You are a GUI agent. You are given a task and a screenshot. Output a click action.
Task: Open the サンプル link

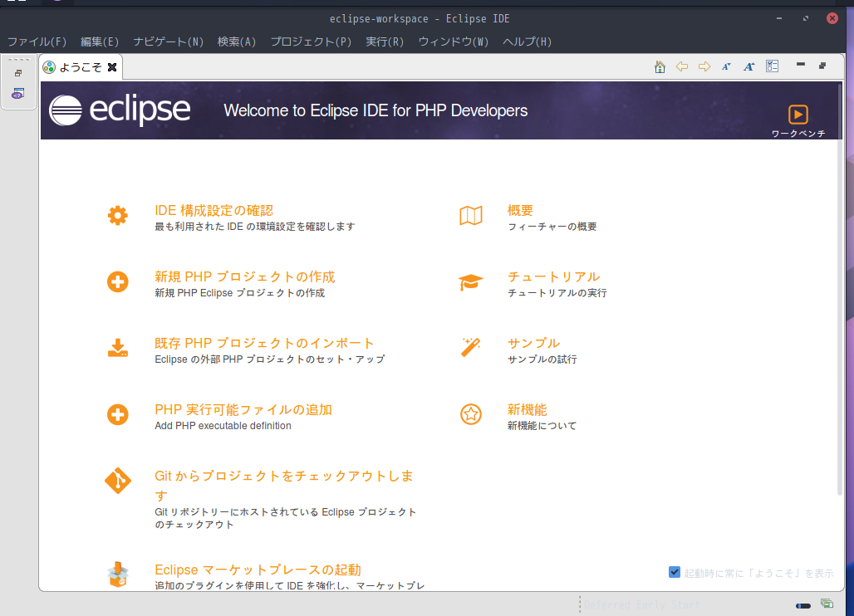[533, 344]
